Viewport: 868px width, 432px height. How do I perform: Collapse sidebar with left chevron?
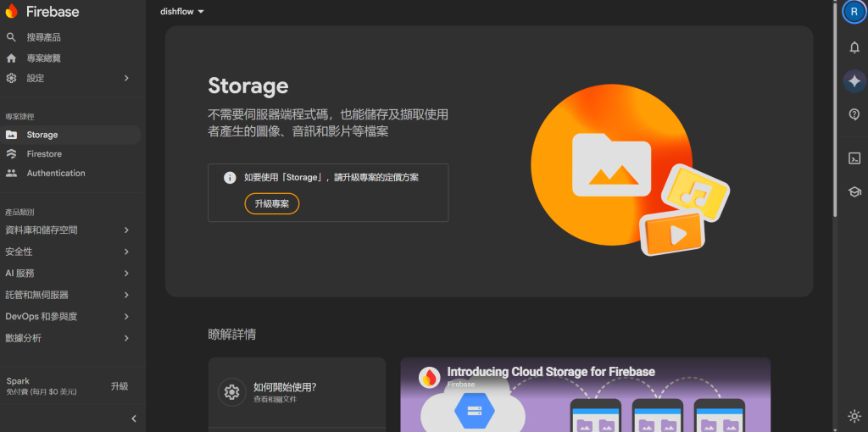(x=133, y=418)
